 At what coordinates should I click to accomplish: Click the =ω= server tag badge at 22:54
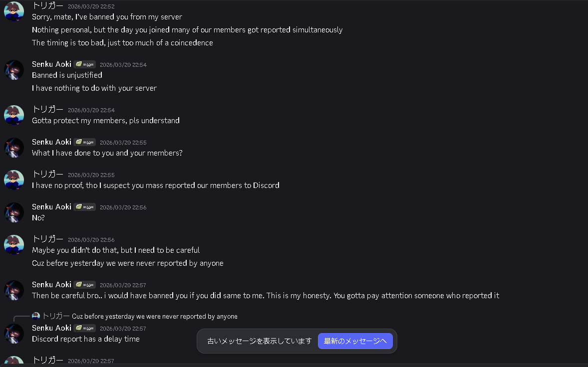coord(85,64)
